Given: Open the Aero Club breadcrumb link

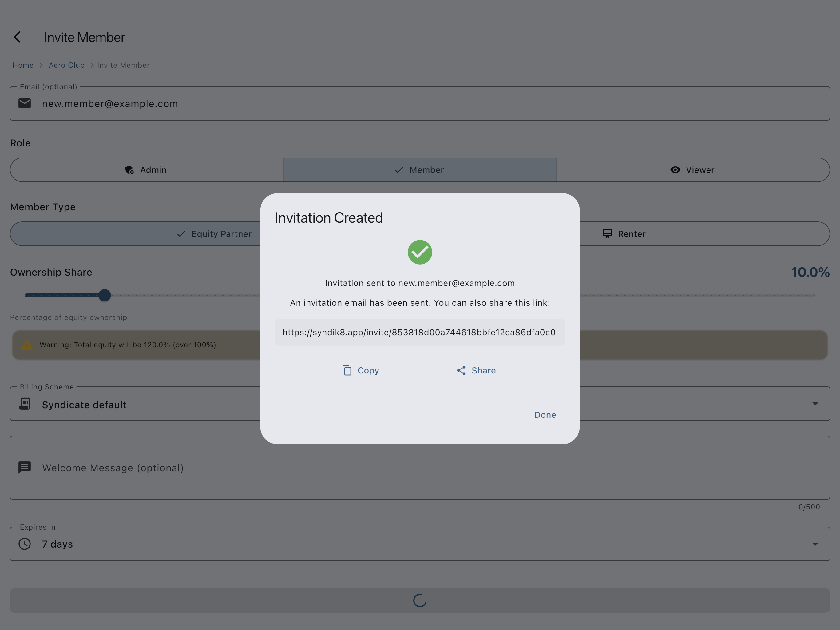Looking at the screenshot, I should (66, 65).
